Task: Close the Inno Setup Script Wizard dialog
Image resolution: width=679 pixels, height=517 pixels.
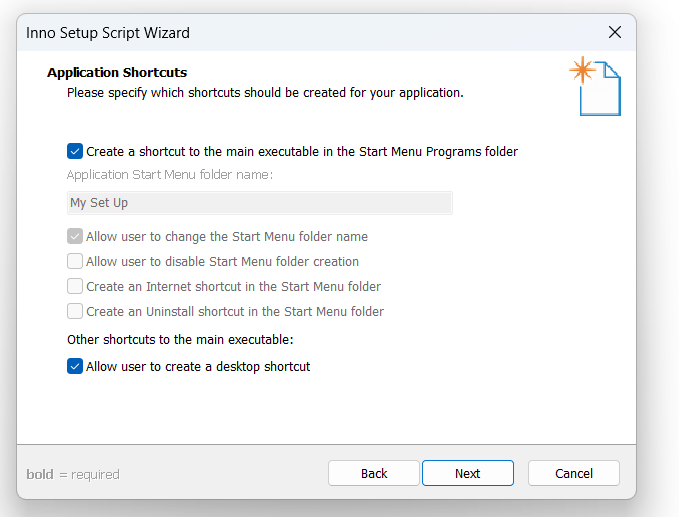Action: pyautogui.click(x=614, y=32)
